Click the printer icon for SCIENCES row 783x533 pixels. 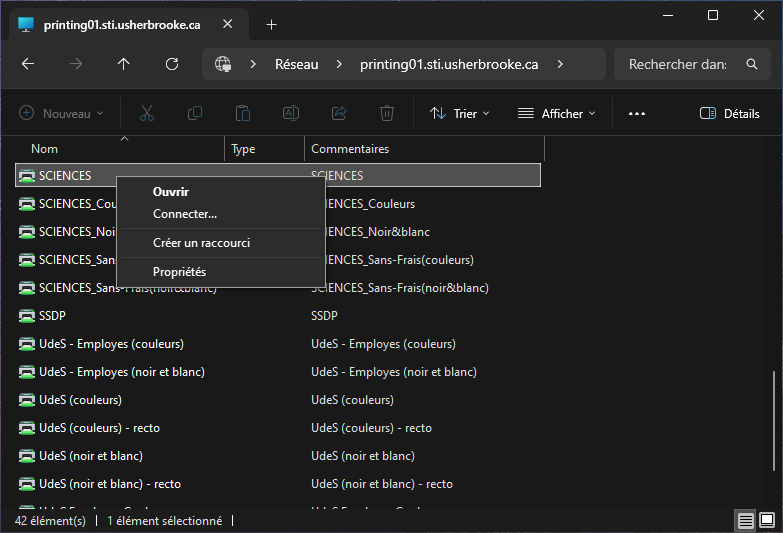click(x=26, y=176)
